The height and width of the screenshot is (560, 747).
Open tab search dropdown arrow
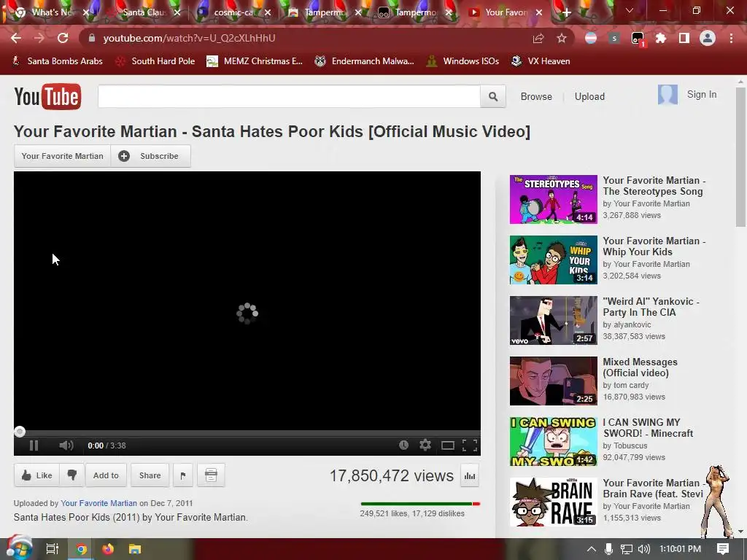click(x=630, y=11)
